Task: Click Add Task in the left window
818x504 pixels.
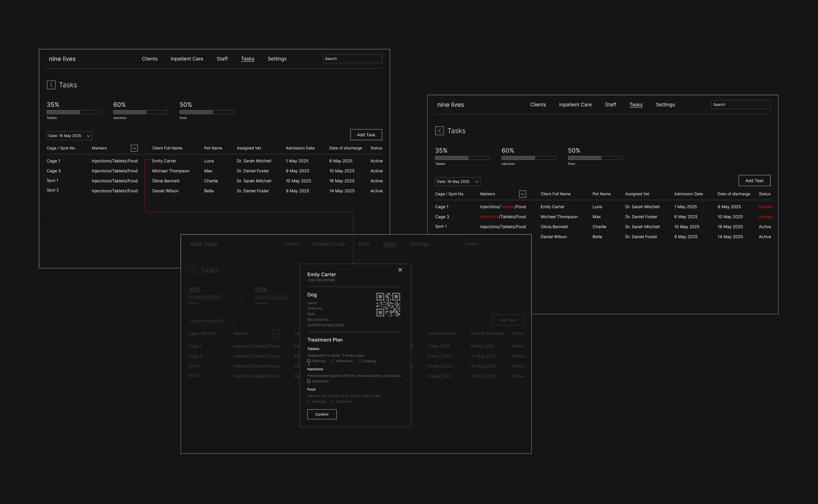Action: (x=366, y=135)
